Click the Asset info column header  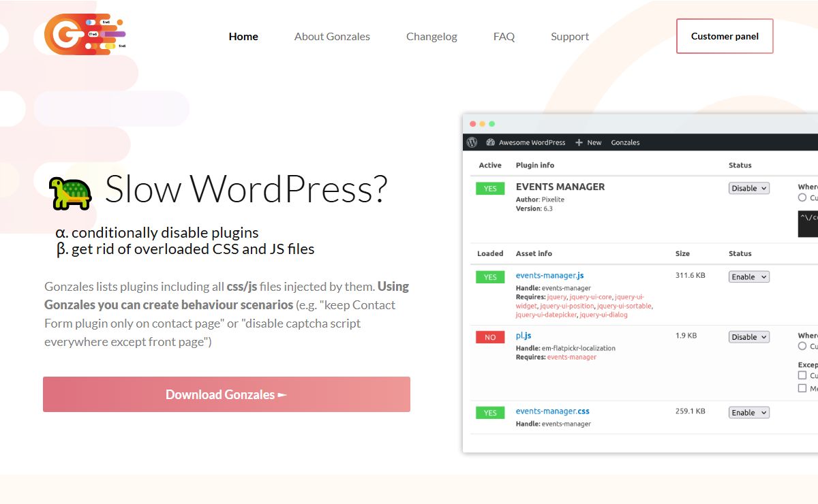click(534, 253)
